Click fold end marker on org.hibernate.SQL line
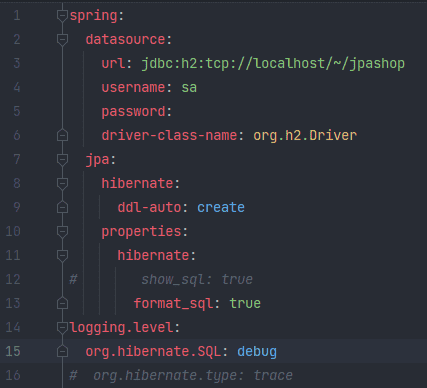Viewport: 427px width, 388px height. (x=62, y=351)
